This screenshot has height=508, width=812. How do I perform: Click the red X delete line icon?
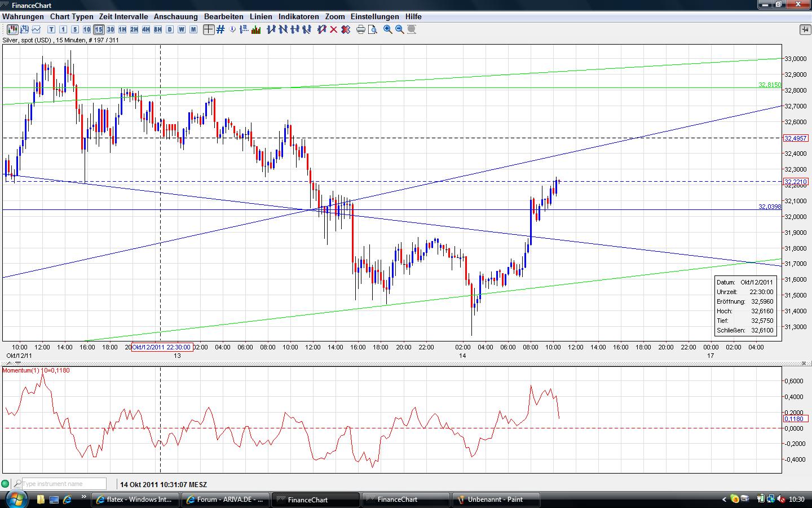[x=334, y=29]
